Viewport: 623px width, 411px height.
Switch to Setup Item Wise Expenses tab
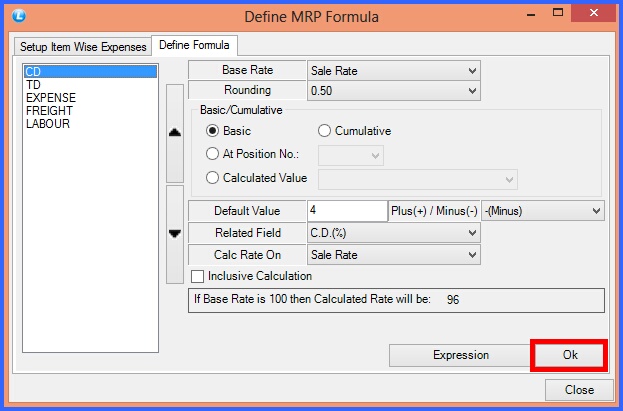(83, 47)
